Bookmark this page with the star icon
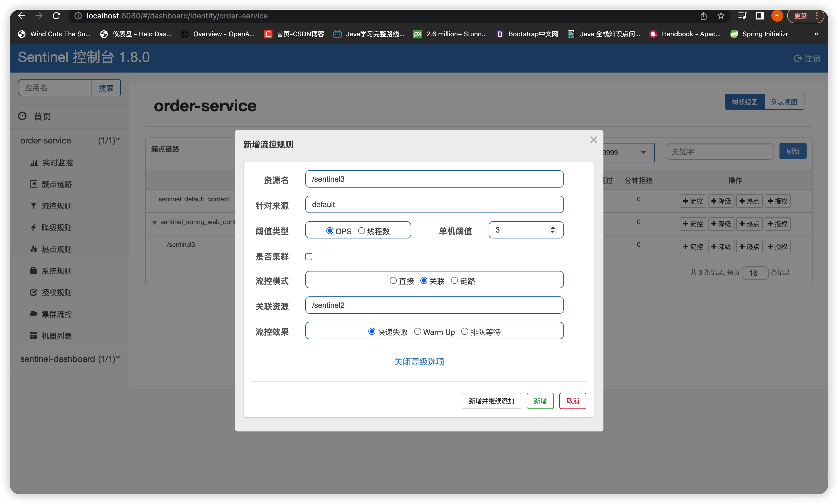The height and width of the screenshot is (504, 838). point(721,16)
